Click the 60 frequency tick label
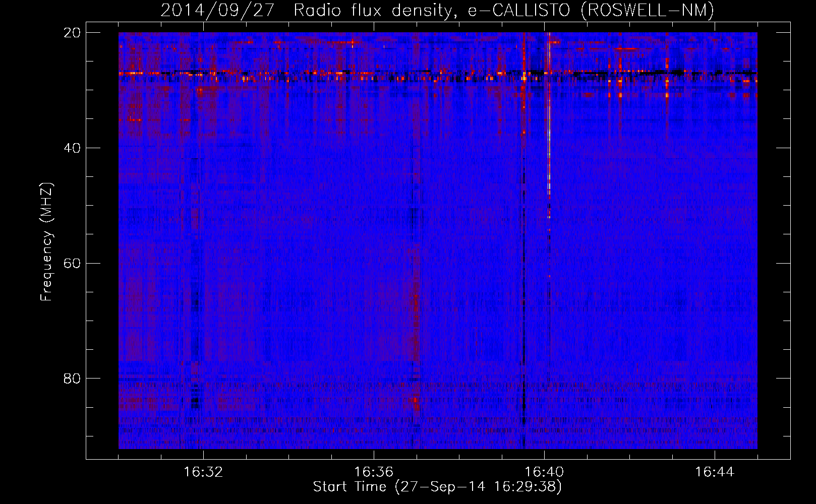This screenshot has height=504, width=816. click(72, 264)
